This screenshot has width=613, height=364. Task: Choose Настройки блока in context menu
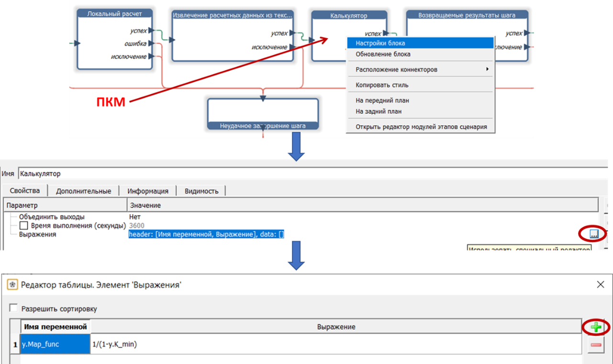point(420,43)
